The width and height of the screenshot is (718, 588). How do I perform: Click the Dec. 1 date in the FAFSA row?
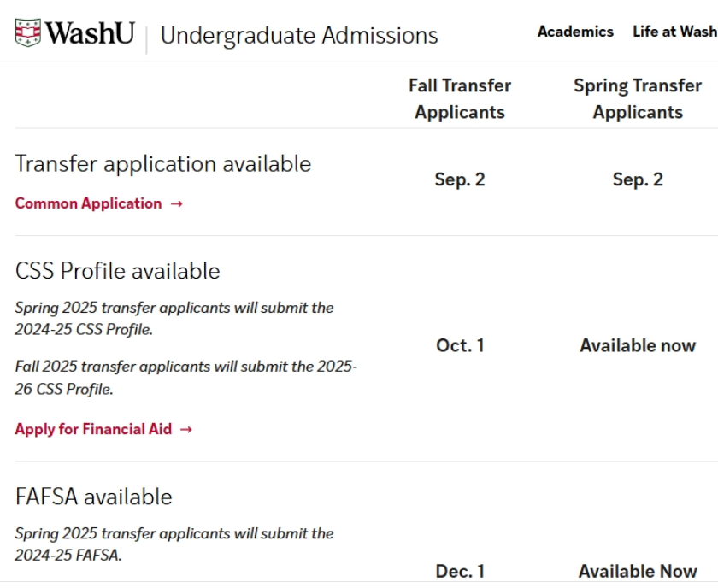[460, 571]
